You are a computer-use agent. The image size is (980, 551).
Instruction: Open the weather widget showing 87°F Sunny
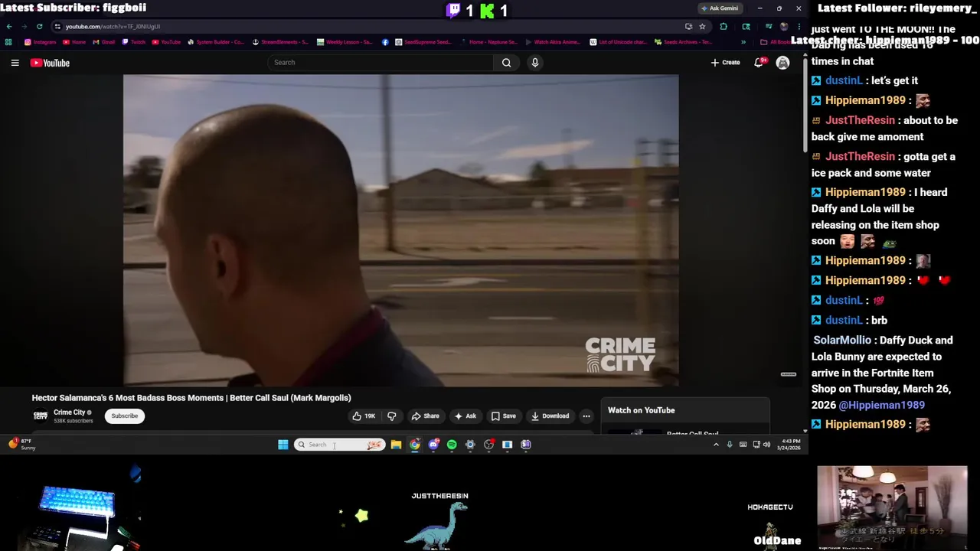click(22, 445)
